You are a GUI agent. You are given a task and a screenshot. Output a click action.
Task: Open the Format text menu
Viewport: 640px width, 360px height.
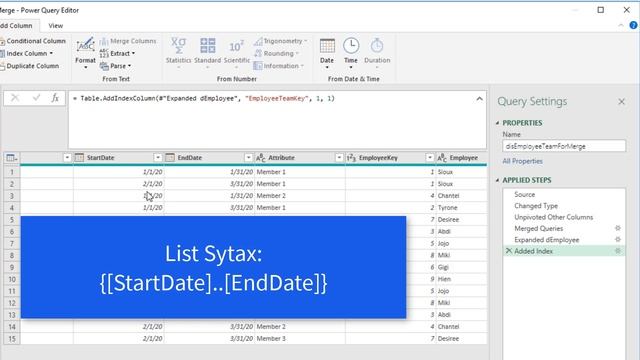click(x=85, y=53)
